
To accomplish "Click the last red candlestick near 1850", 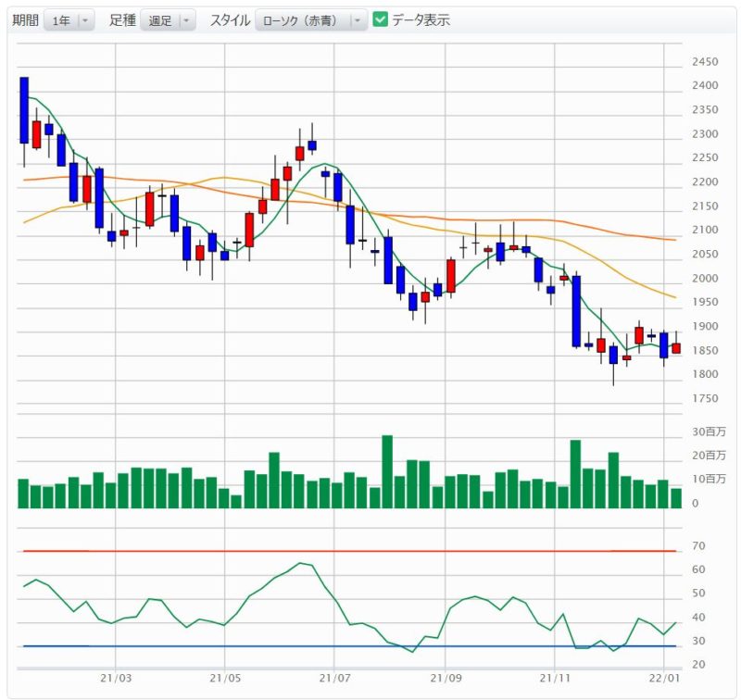I will pyautogui.click(x=676, y=348).
